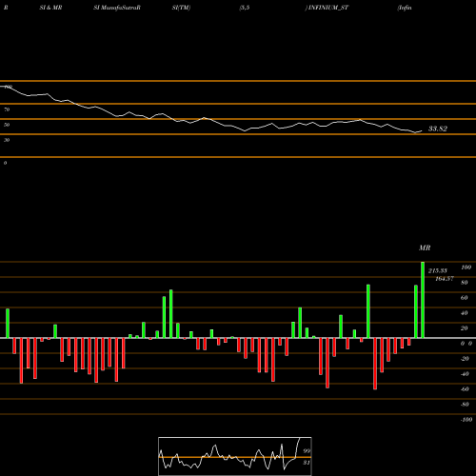Screen dimensions: 476x476
Task: Click the '(Infin' text in the header
Action: click(x=405, y=8)
